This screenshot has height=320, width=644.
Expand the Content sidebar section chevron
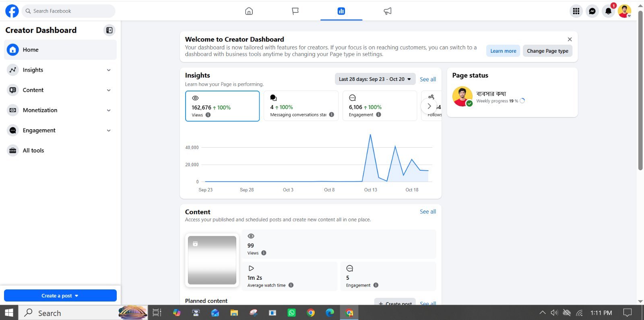pyautogui.click(x=109, y=90)
